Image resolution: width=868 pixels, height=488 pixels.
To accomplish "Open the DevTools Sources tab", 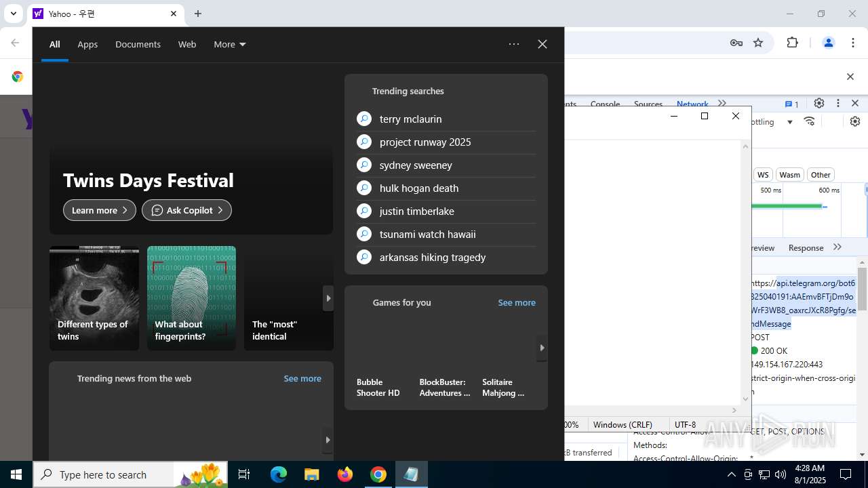I will coord(648,104).
